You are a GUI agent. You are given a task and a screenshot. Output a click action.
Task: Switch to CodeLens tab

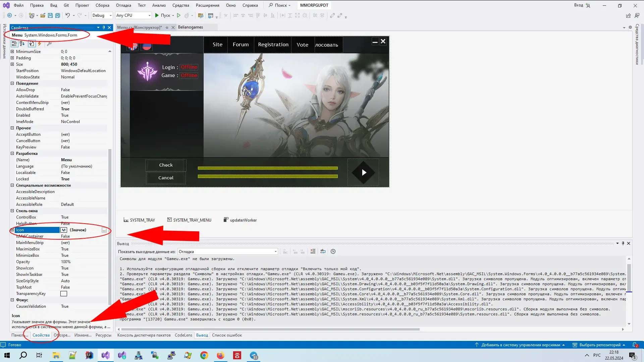click(x=183, y=335)
